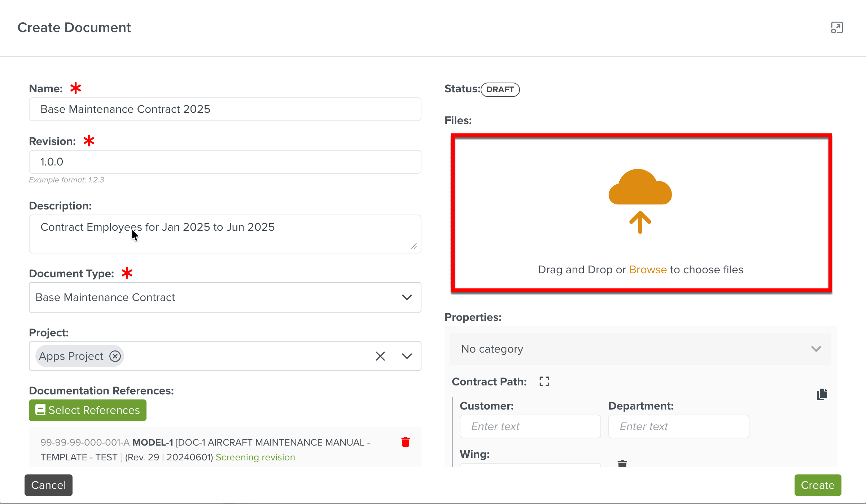The width and height of the screenshot is (866, 504).
Task: Expand the No category dropdown
Action: point(816,349)
